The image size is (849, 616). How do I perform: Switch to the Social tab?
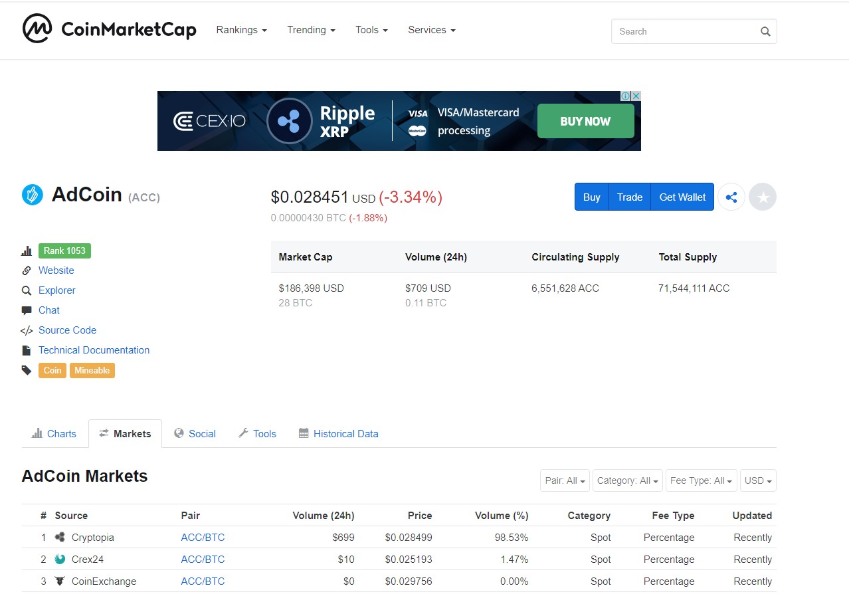pos(195,433)
